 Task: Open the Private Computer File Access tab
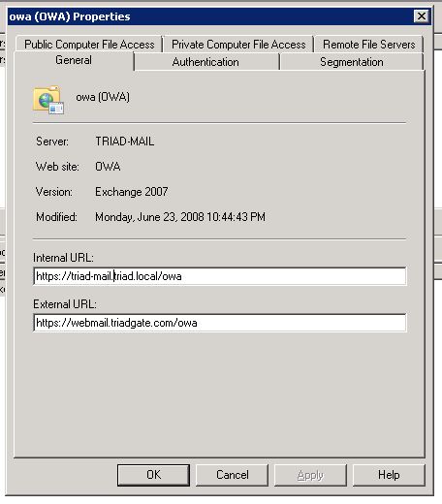pyautogui.click(x=238, y=45)
